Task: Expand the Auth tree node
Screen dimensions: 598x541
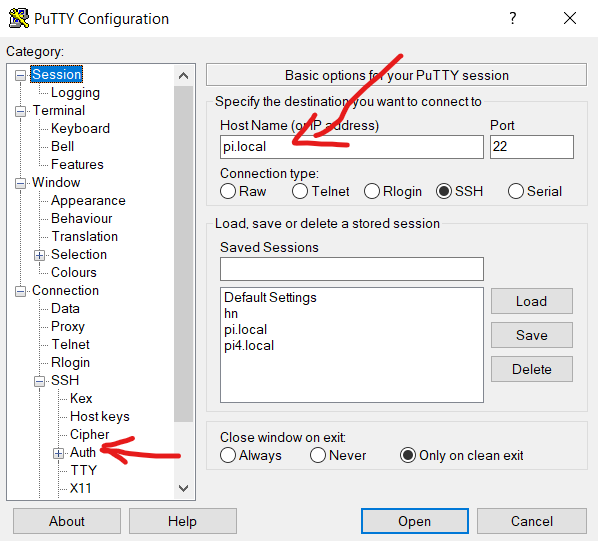Action: [x=58, y=453]
